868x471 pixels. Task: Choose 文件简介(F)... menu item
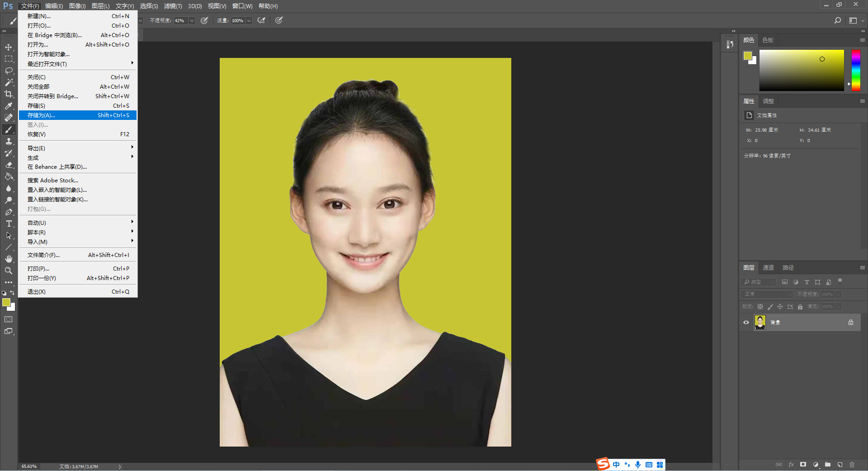[x=78, y=255]
